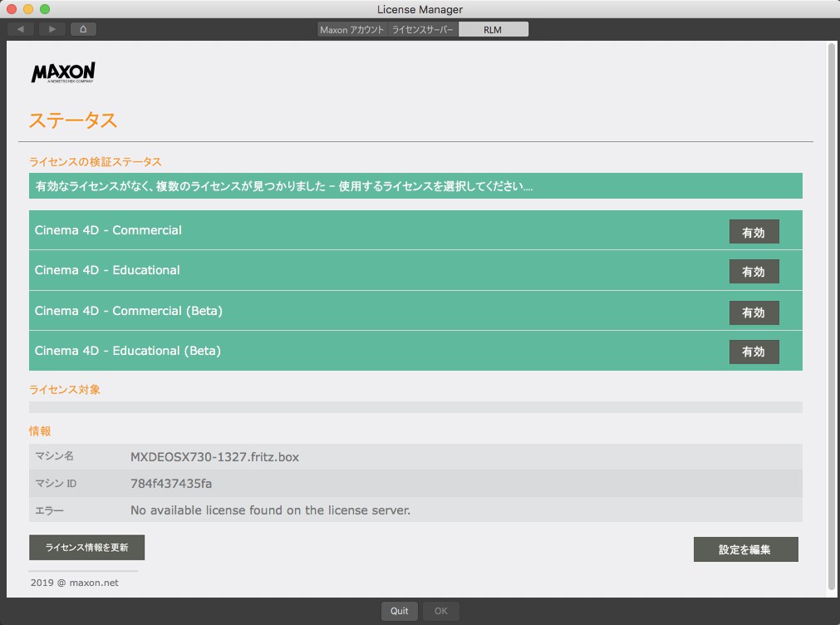Go back with the left arrow button
Screen dimensions: 840x625
21,29
